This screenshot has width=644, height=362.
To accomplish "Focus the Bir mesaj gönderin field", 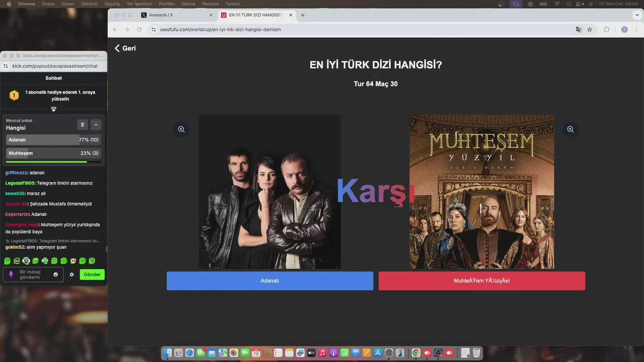I will click(x=33, y=275).
